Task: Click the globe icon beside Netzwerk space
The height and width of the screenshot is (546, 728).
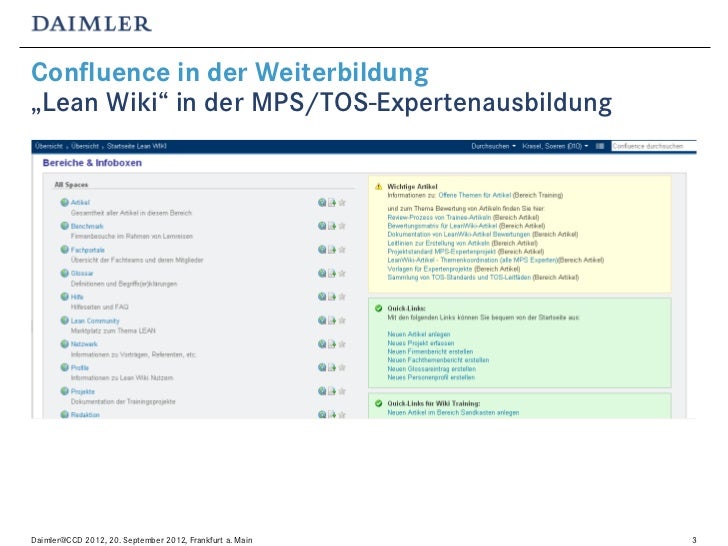Action: click(x=65, y=344)
